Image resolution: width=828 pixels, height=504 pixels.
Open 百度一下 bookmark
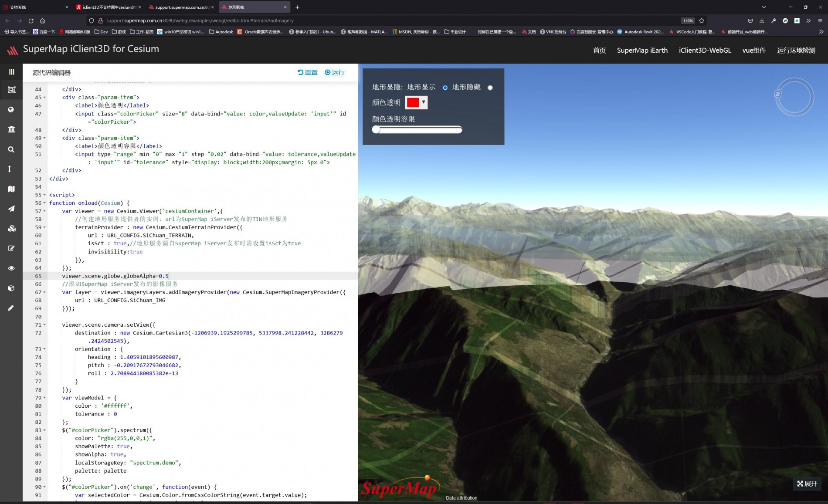44,32
